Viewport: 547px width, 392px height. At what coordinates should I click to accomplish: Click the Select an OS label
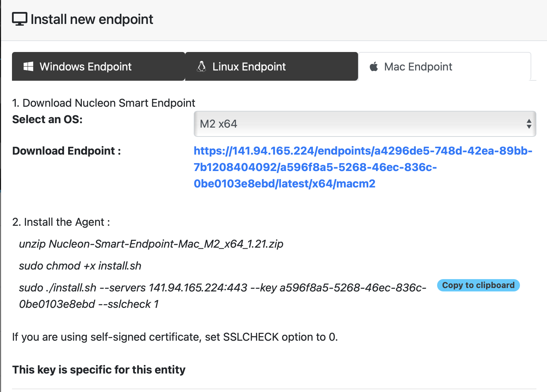(47, 119)
